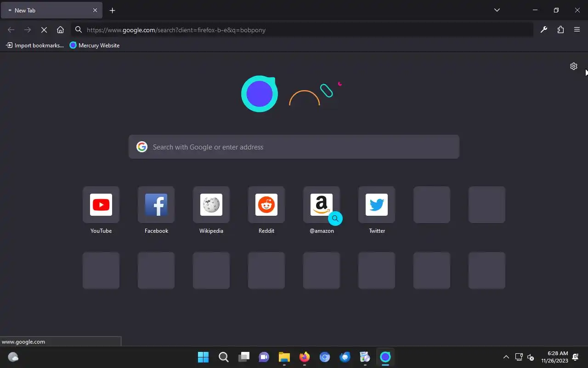Screen dimensions: 588x368
Task: Select the New Tab tab
Action: [x=52, y=10]
